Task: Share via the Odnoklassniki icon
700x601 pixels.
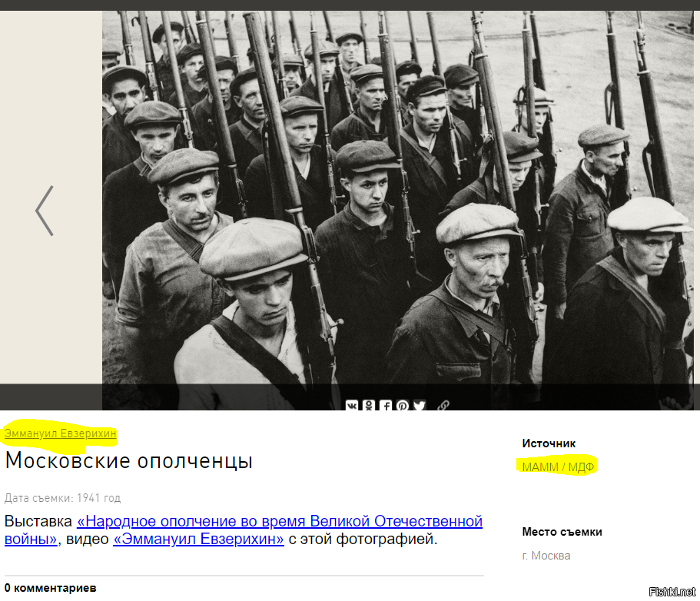Action: [369, 406]
